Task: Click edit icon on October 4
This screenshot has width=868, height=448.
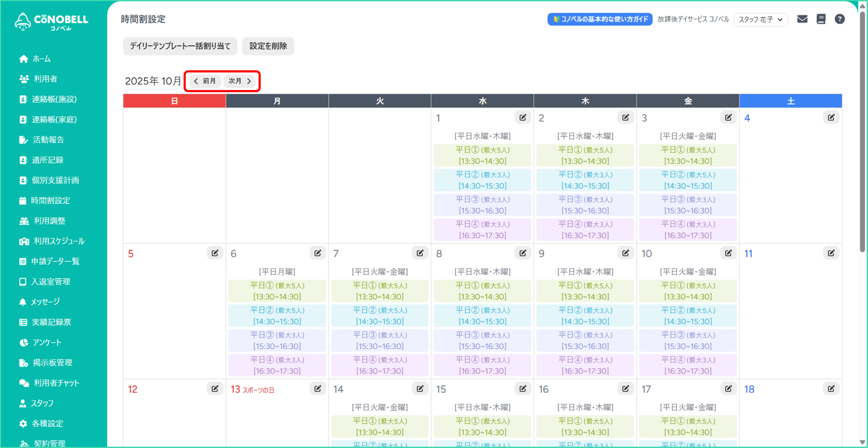Action: (831, 118)
